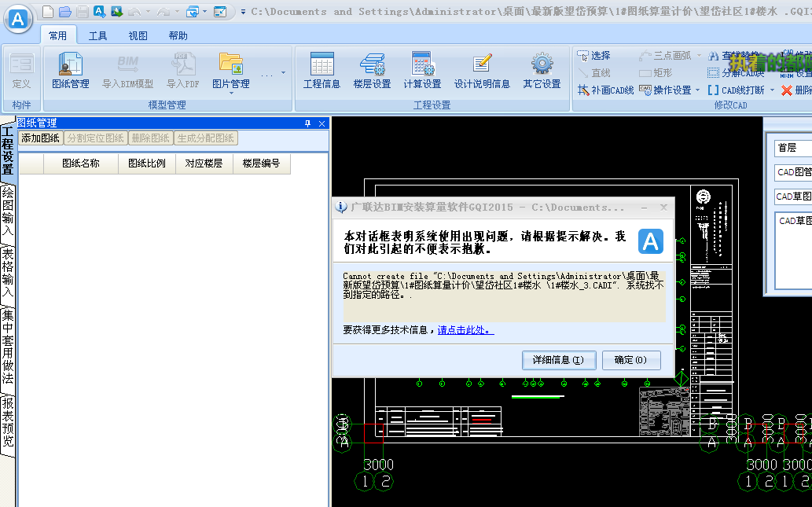Click 详细信息(I) in the error dialog
The height and width of the screenshot is (507, 812).
point(559,360)
